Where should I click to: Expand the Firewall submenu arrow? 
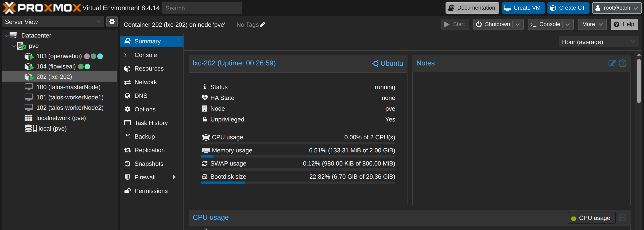[x=174, y=177]
